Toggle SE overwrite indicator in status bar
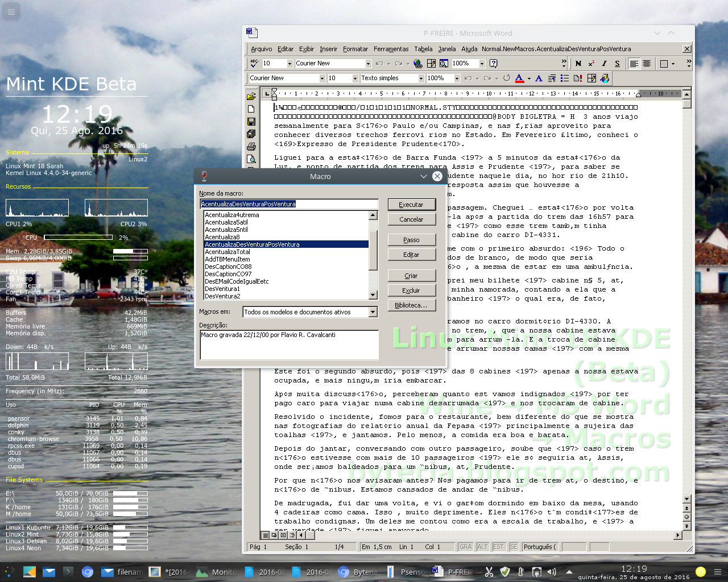Screen dimensions: 728x582 [x=514, y=547]
